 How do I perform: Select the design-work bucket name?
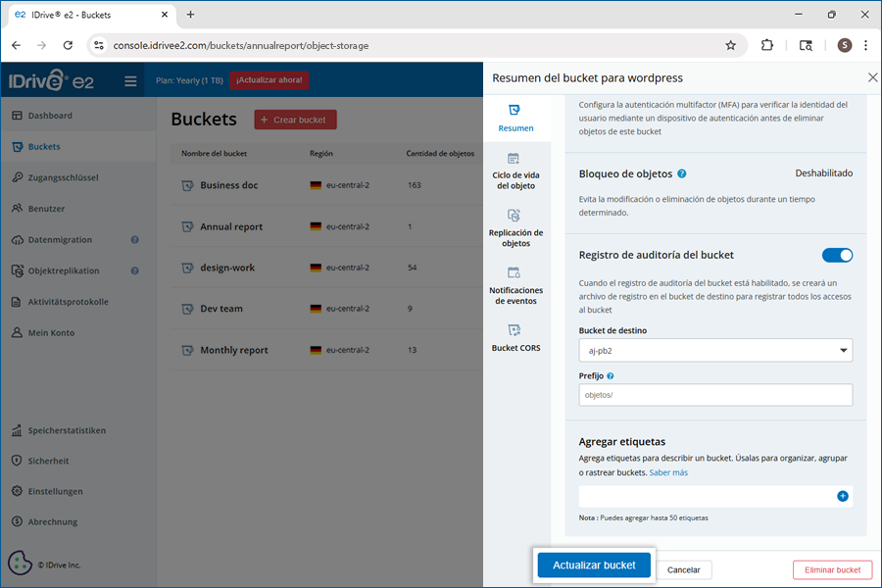[227, 268]
